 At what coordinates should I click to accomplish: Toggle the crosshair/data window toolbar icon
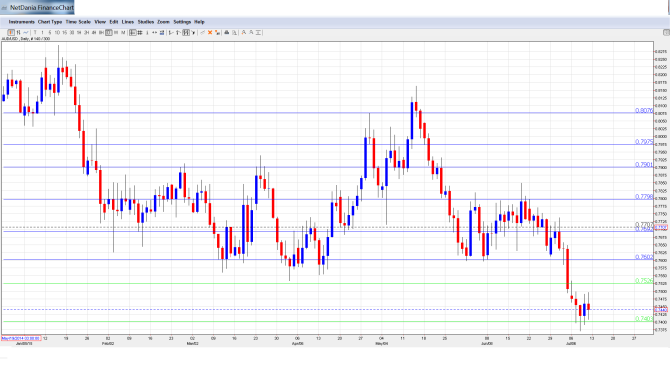coord(132,32)
